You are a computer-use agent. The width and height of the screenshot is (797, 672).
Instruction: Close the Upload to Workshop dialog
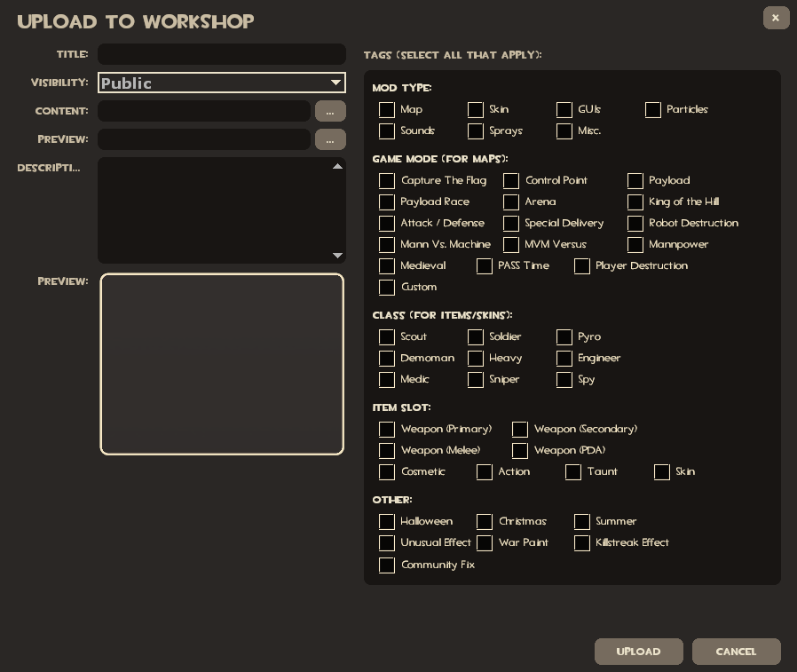point(776,18)
